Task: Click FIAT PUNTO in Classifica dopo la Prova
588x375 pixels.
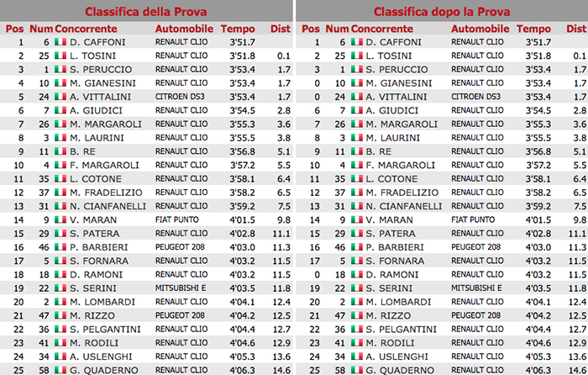Action: point(473,219)
